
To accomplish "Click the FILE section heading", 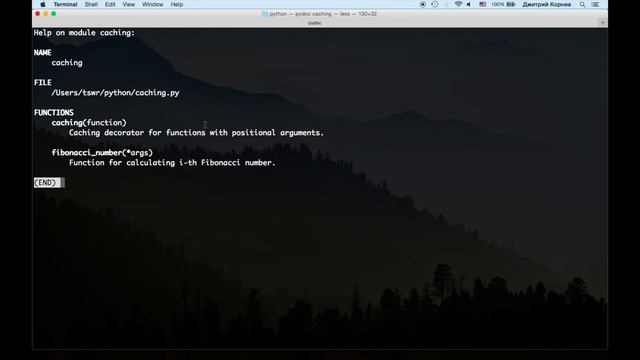I will pos(42,82).
